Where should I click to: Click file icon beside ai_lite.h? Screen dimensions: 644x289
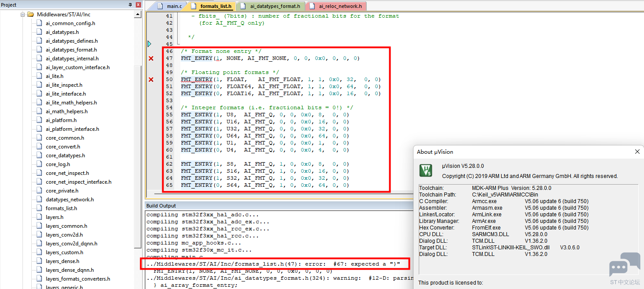point(39,76)
